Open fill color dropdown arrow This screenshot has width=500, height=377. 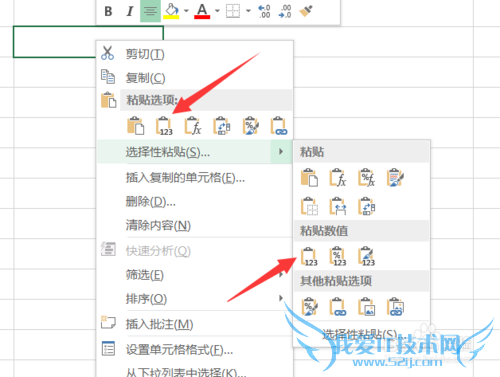(186, 11)
